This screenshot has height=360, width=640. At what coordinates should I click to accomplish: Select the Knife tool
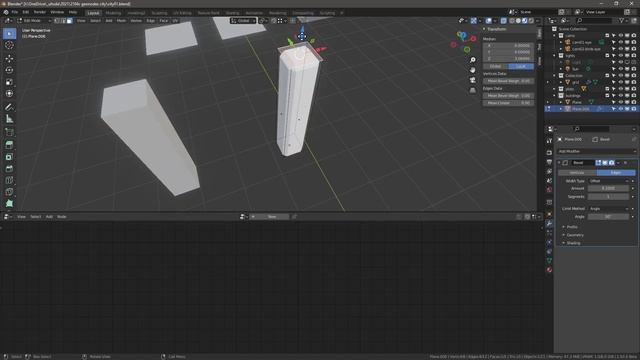9,192
